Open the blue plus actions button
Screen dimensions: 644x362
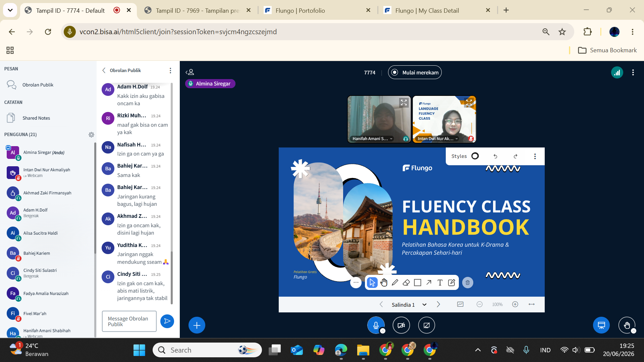(x=197, y=325)
